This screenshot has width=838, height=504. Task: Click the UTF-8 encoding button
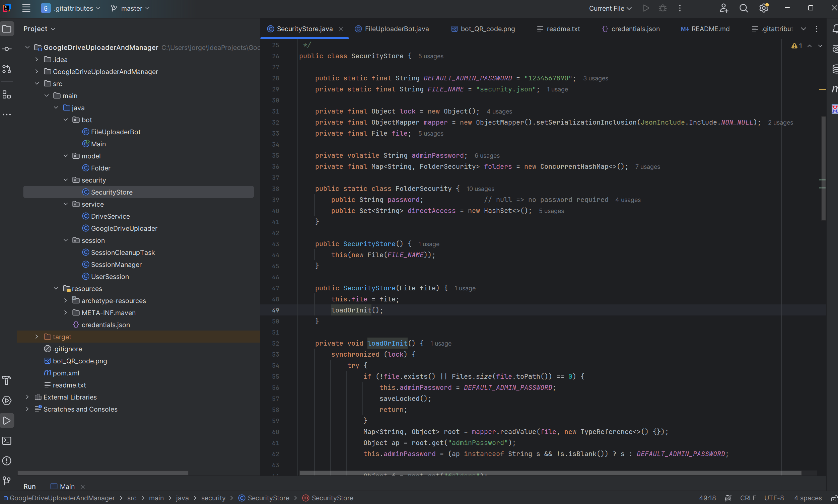pyautogui.click(x=774, y=498)
